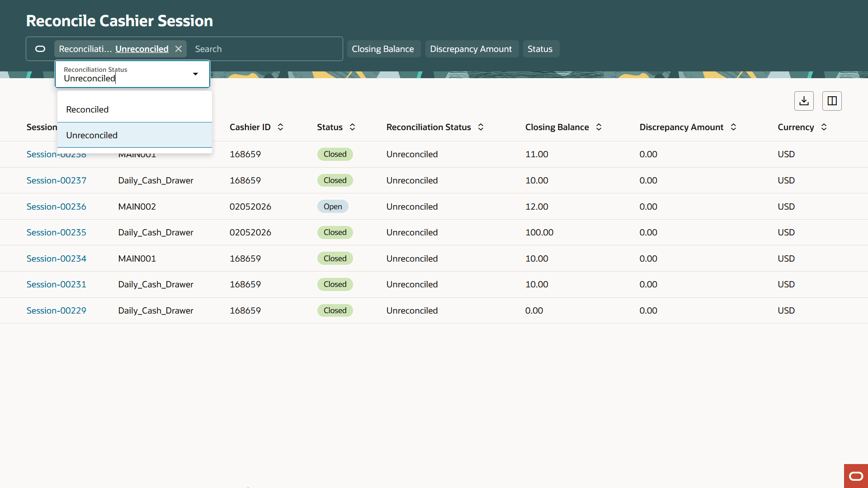Image resolution: width=868 pixels, height=488 pixels.
Task: Open the Status filter
Action: pyautogui.click(x=541, y=49)
